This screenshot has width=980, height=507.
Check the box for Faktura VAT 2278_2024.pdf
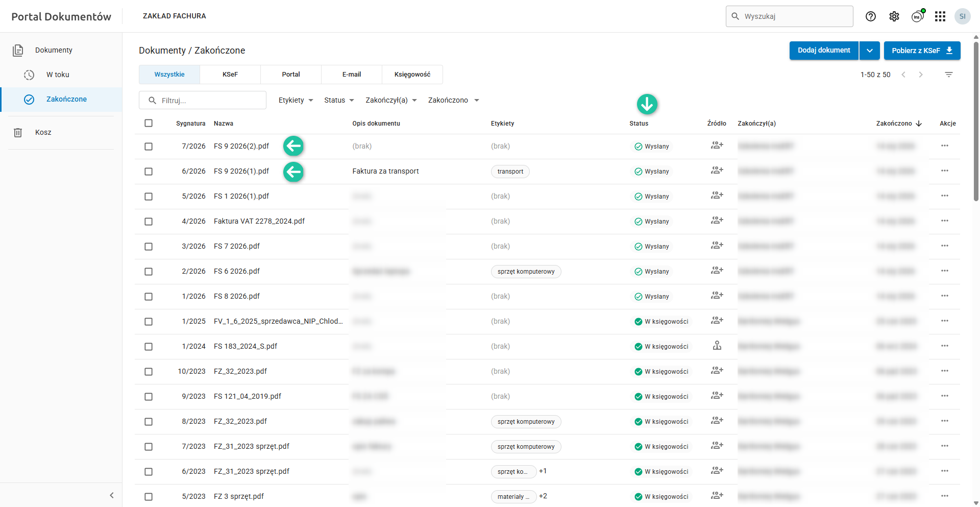click(x=149, y=222)
